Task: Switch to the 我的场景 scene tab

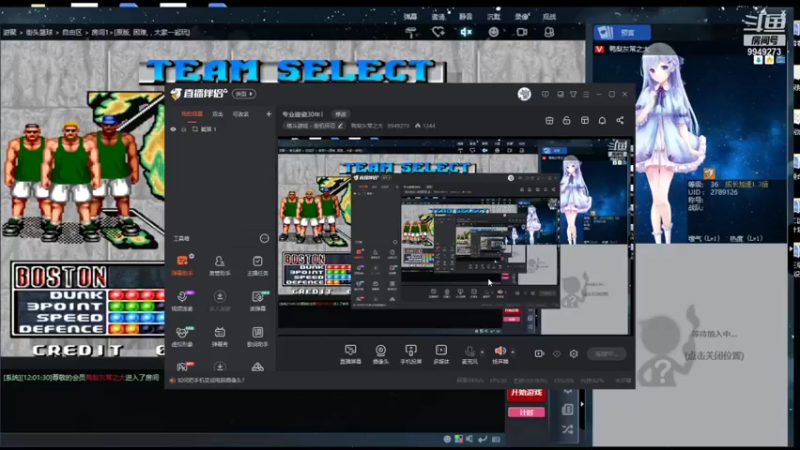Action: tap(192, 114)
